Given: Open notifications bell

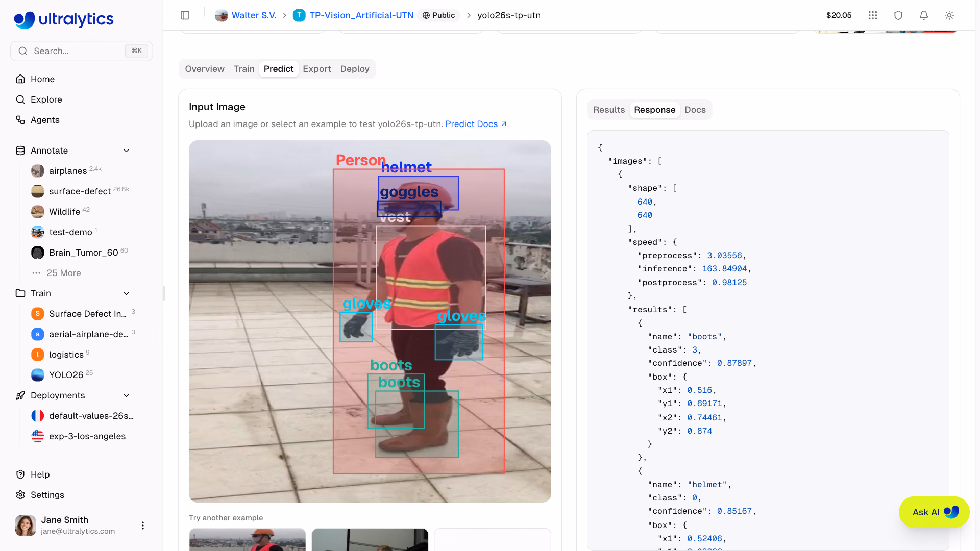Looking at the screenshot, I should click(924, 15).
